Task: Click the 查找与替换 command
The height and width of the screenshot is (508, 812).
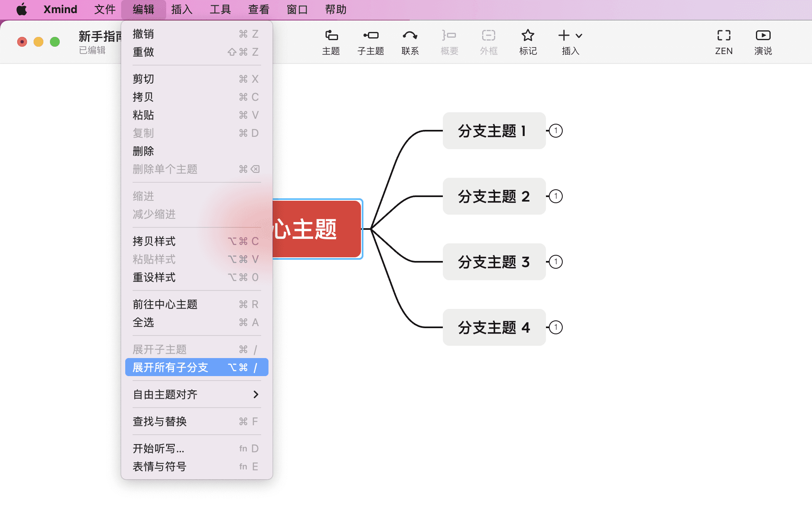Action: tap(160, 421)
